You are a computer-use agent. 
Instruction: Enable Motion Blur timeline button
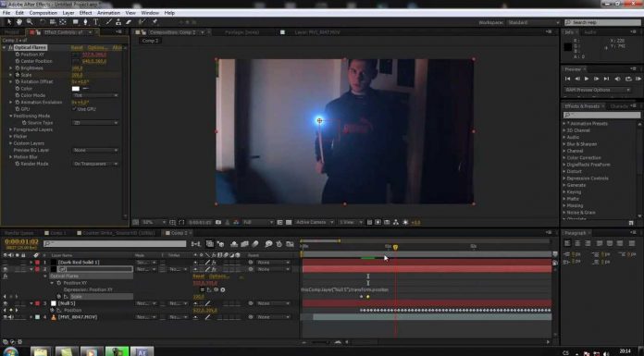click(x=255, y=244)
